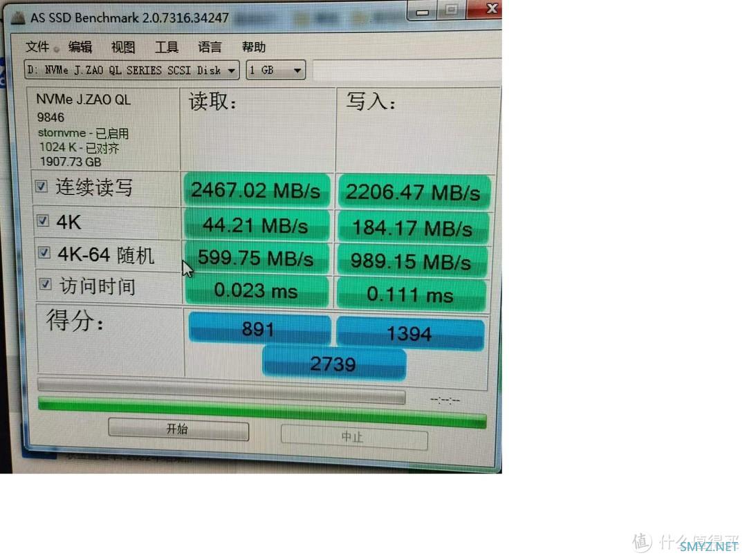
Task: Click the AS SSD Benchmark title bar icon
Action: tap(18, 17)
